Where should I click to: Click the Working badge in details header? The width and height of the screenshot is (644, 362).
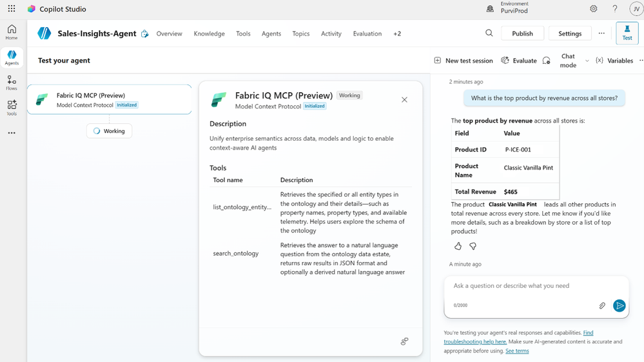tap(349, 96)
